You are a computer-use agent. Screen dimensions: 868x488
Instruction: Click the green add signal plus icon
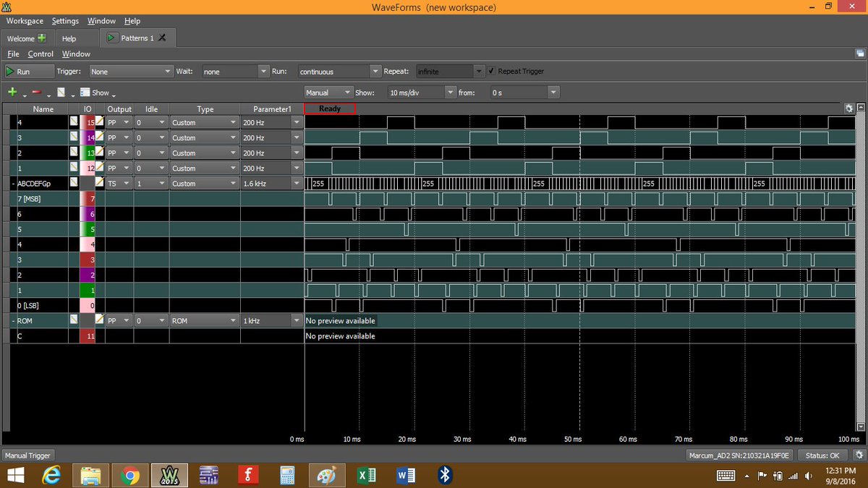click(12, 93)
